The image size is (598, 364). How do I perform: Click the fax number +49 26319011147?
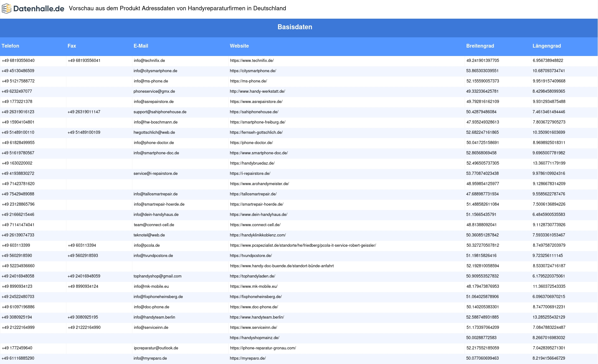point(84,112)
